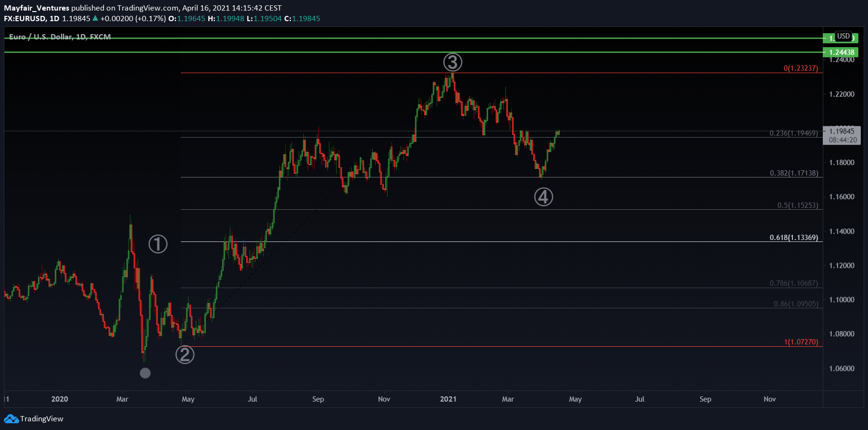This screenshot has width=868, height=430.
Task: Select the 0(1.23237) Fibonacci level label
Action: click(801, 68)
